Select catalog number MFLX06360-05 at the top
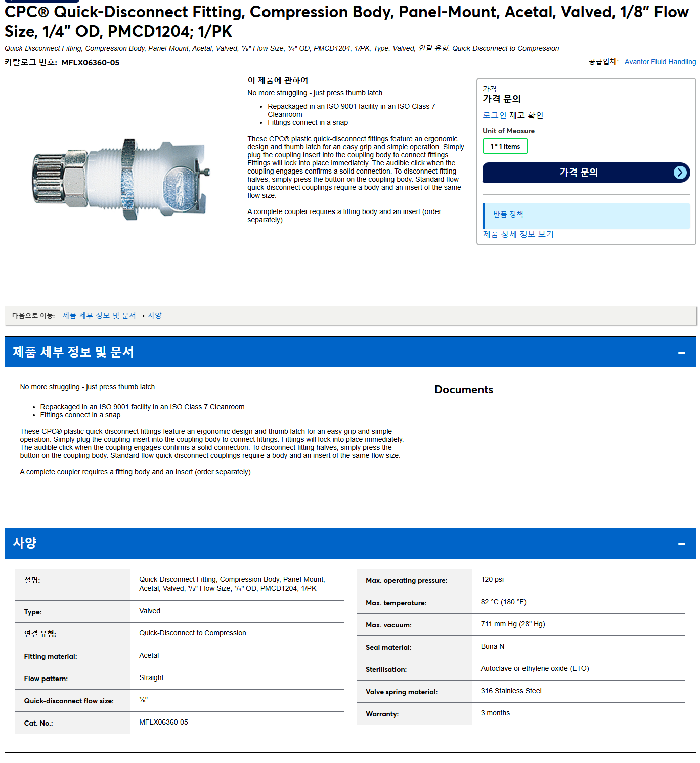Screen dimensions: 700x763 point(91,63)
